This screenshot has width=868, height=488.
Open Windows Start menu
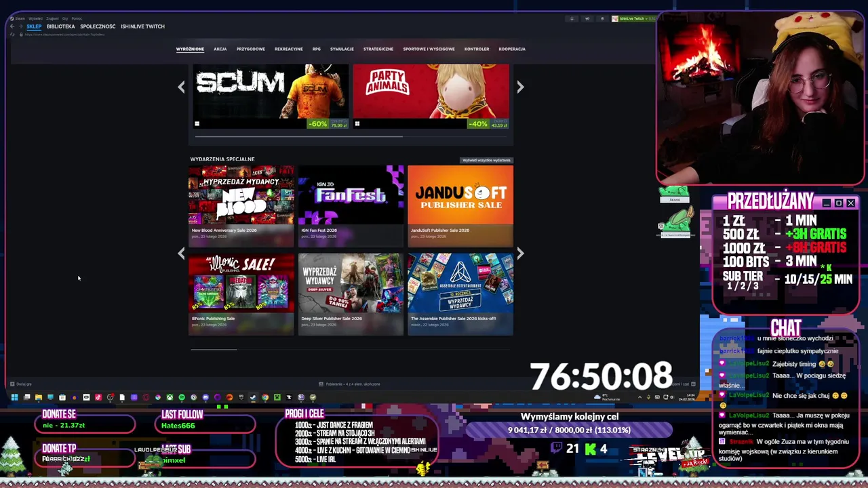15,397
